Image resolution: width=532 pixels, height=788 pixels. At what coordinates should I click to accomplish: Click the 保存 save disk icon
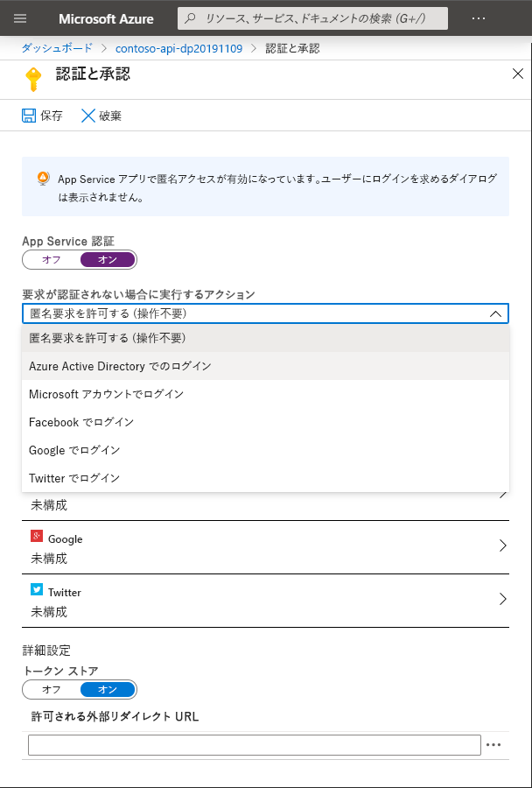[x=25, y=115]
